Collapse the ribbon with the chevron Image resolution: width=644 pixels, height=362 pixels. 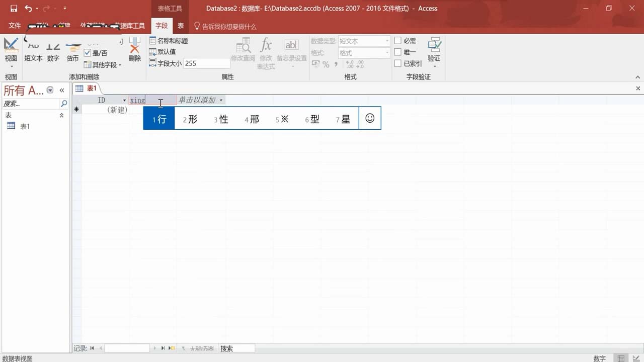(638, 77)
